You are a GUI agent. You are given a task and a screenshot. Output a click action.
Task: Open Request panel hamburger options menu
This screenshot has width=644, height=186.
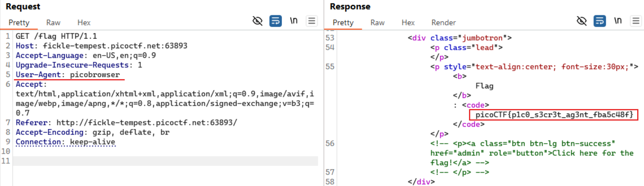(x=312, y=21)
